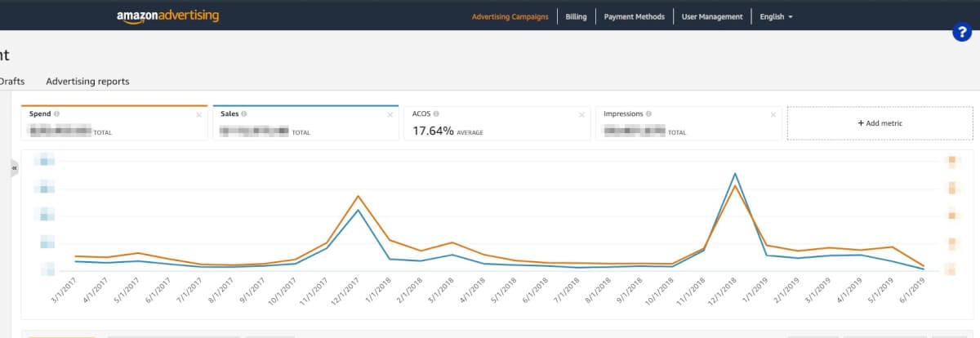Switch to the Drafts tab
This screenshot has height=338, width=980.
coord(11,82)
